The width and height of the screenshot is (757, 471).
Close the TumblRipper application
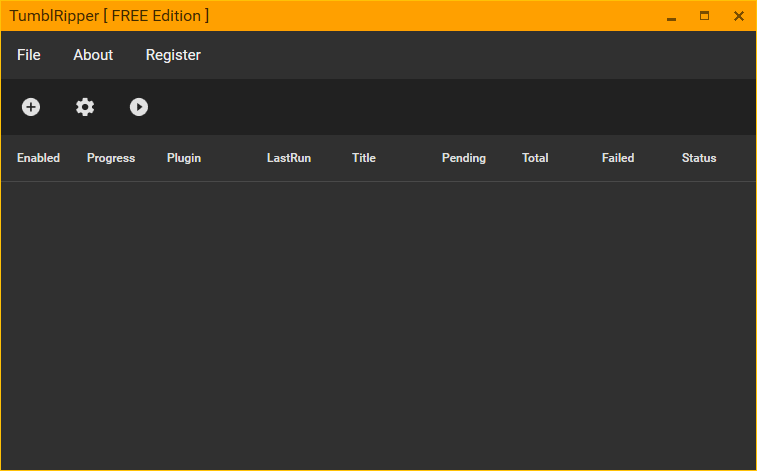739,16
